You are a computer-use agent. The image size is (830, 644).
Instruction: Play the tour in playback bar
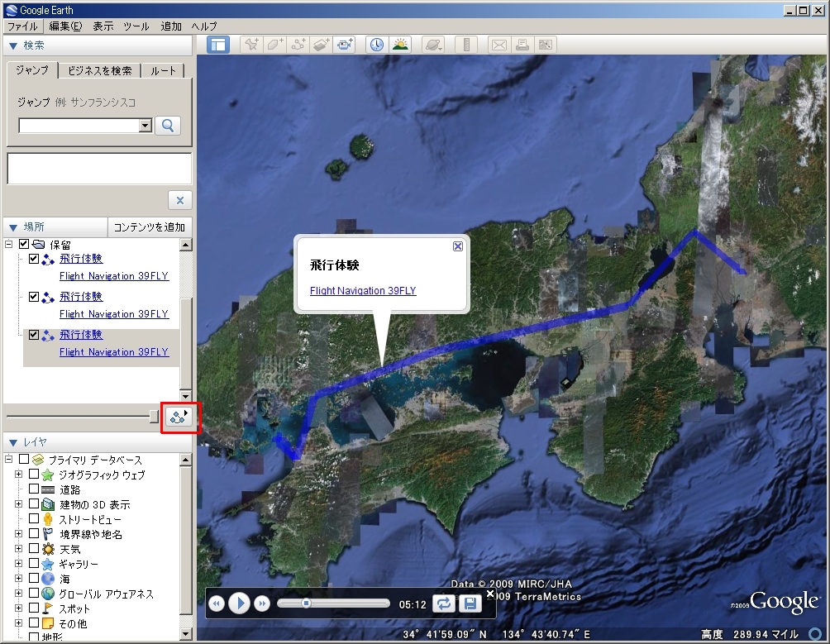tap(239, 603)
